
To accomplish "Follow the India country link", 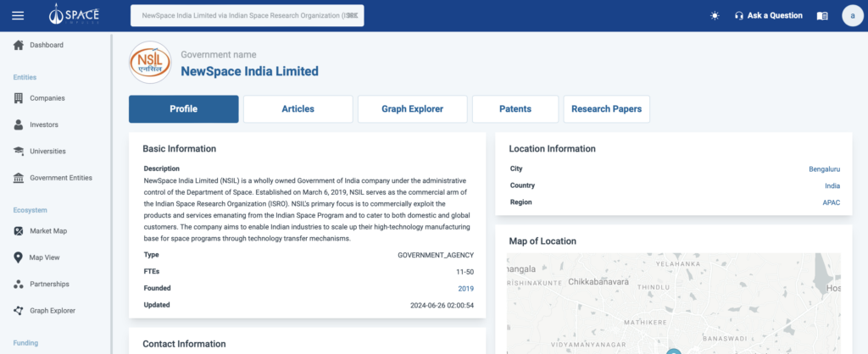I will click(832, 185).
